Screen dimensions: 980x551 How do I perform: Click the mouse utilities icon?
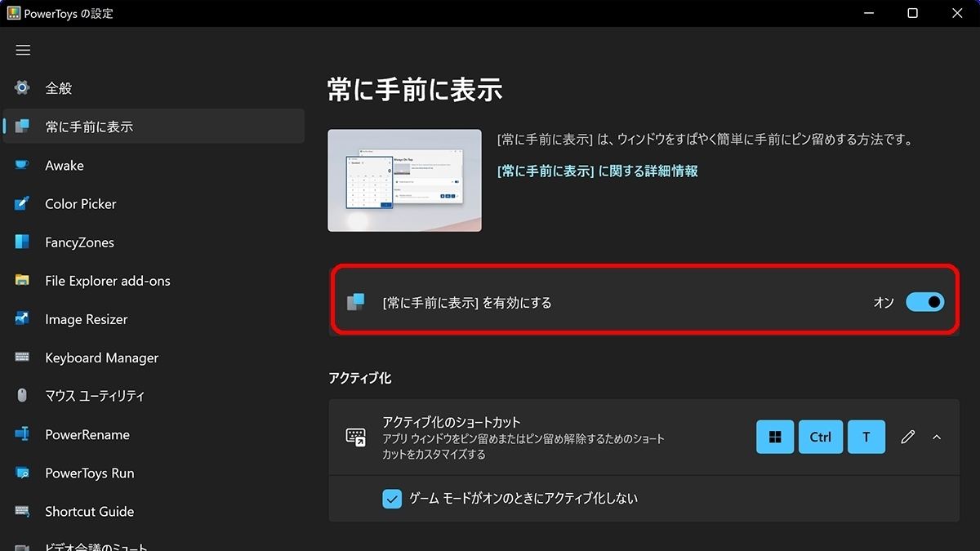(22, 396)
